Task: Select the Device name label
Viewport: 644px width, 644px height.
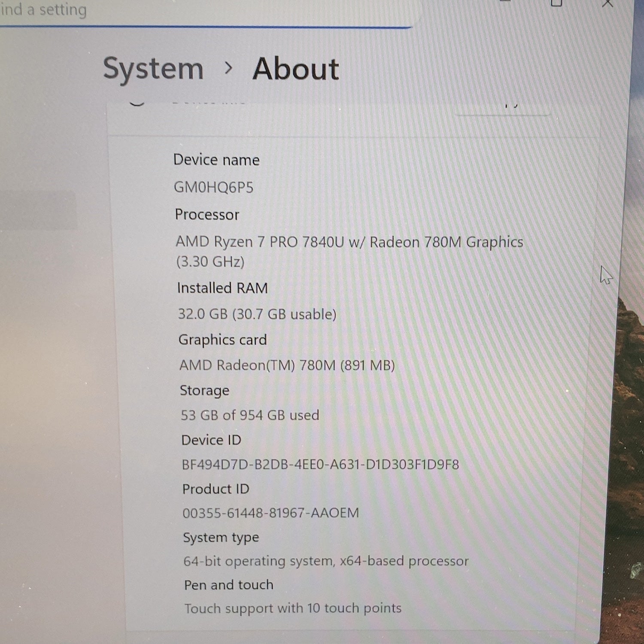Action: point(216,160)
